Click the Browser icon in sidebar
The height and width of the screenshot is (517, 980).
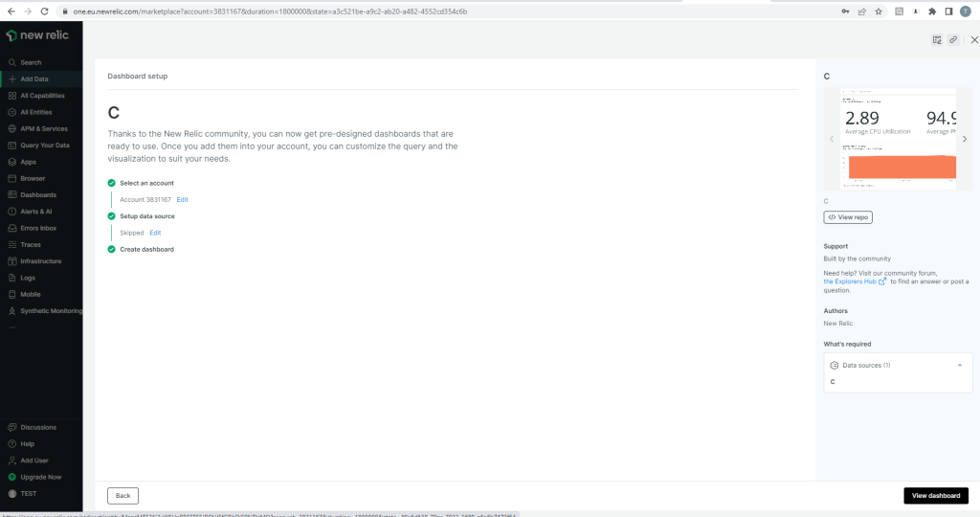(x=11, y=179)
